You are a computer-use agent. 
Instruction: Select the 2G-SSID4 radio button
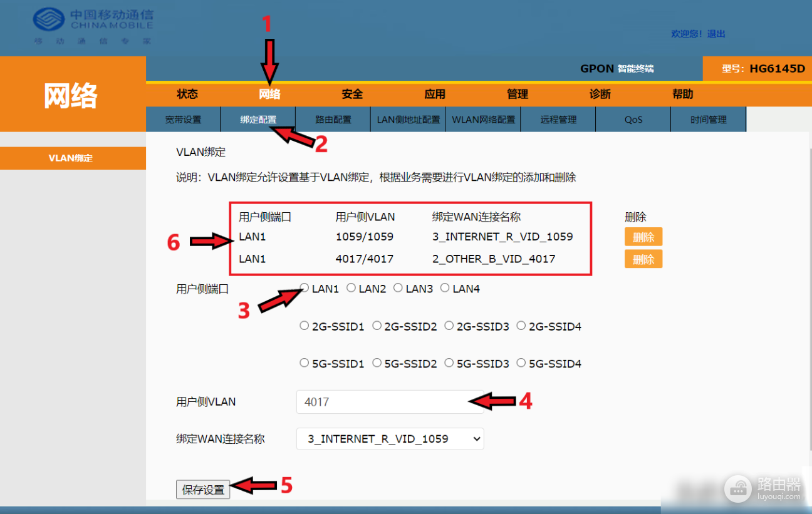click(521, 326)
